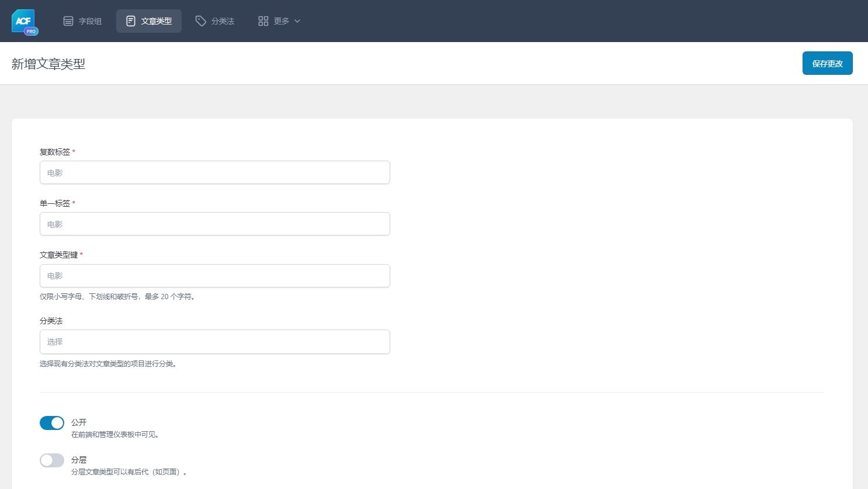
Task: Click the 复数标签 input field
Action: (214, 172)
